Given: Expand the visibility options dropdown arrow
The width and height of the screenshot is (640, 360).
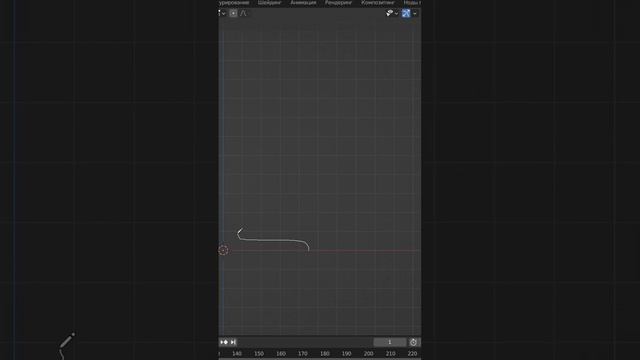Looking at the screenshot, I should tap(396, 13).
